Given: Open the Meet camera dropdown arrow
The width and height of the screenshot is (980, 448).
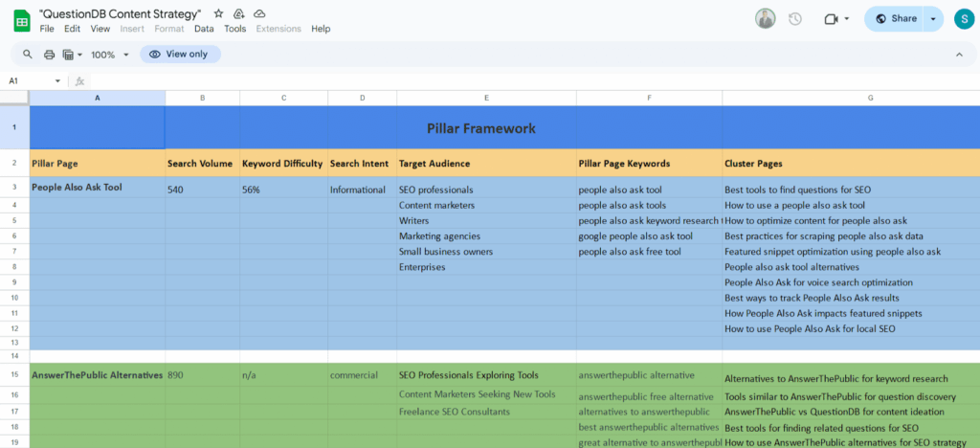Looking at the screenshot, I should click(x=847, y=19).
